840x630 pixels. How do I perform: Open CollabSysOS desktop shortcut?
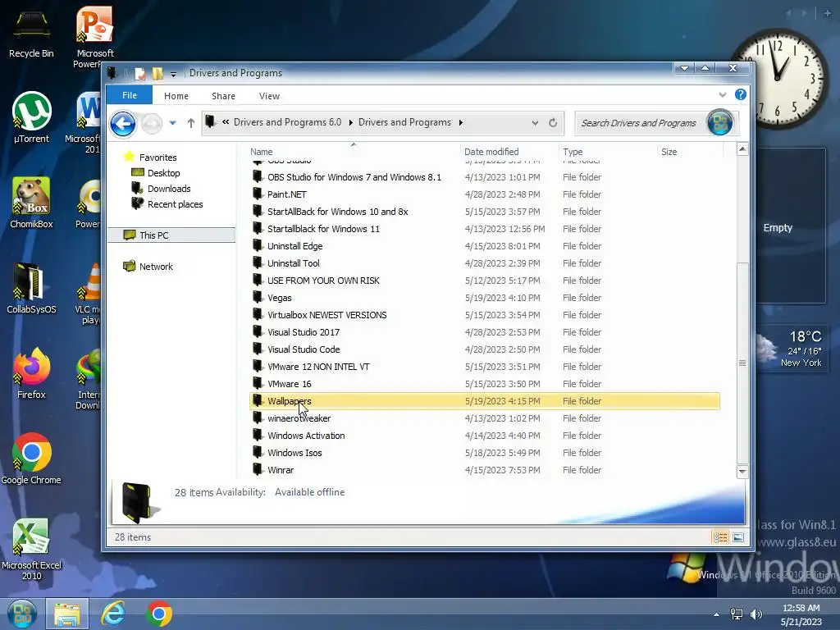31,288
